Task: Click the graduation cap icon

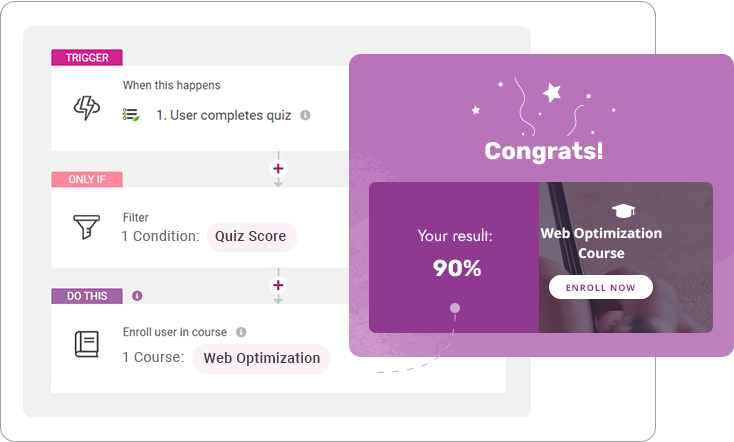Action: (x=624, y=211)
